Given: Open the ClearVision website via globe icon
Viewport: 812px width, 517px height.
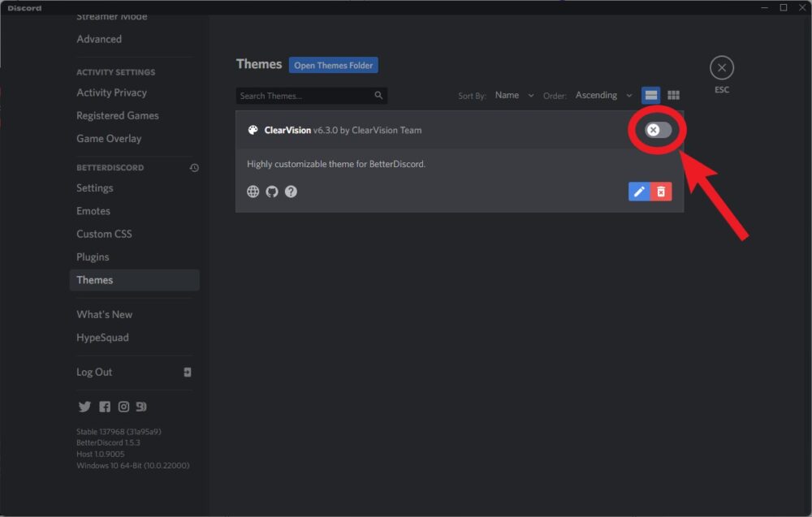Looking at the screenshot, I should (253, 192).
